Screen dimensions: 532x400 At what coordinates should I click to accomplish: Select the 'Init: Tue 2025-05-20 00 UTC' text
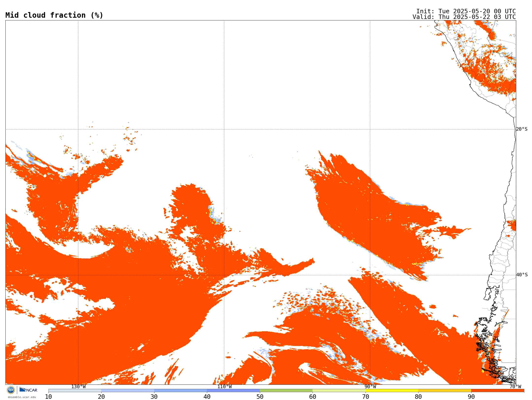[466, 11]
